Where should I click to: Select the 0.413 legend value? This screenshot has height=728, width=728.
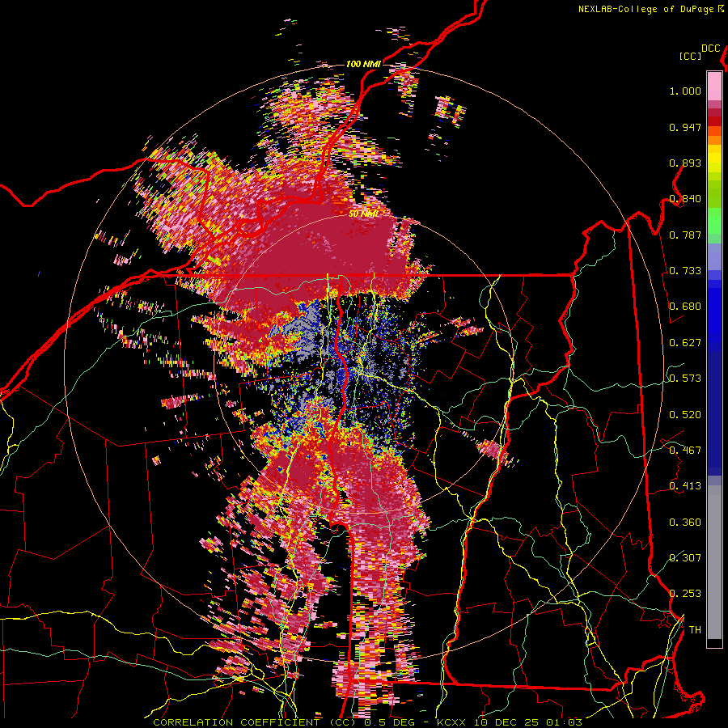685,486
